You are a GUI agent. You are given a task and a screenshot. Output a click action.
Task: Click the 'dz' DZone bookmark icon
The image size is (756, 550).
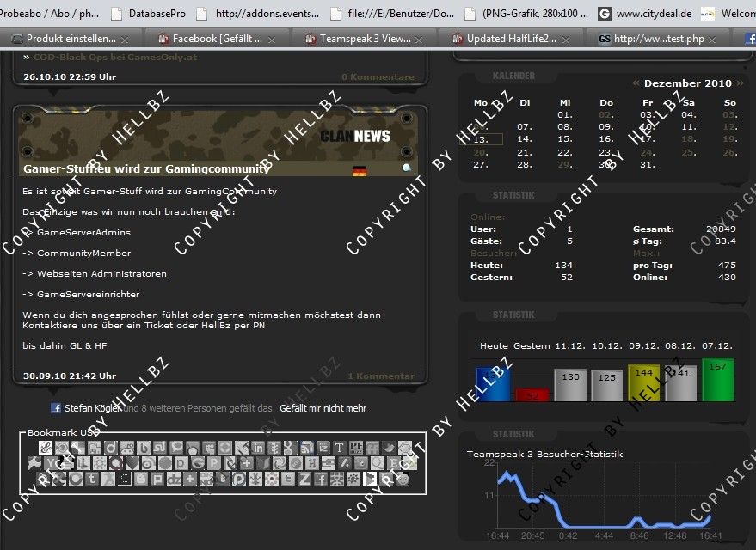coord(174,479)
